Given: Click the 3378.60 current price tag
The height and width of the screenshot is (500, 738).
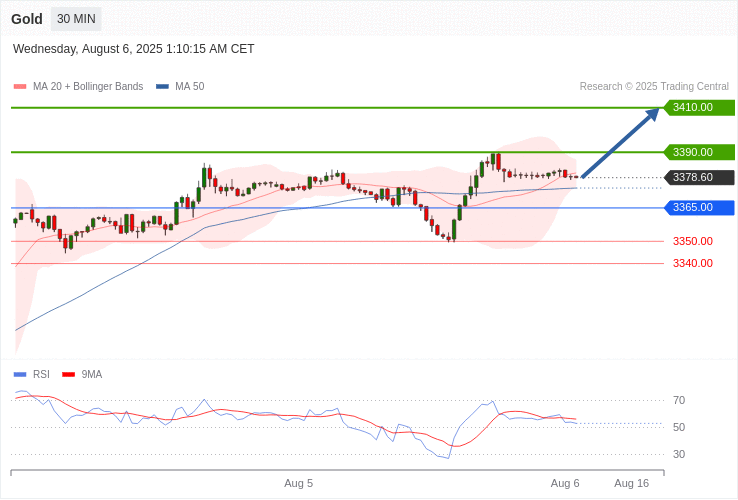Looking at the screenshot, I should tap(699, 177).
